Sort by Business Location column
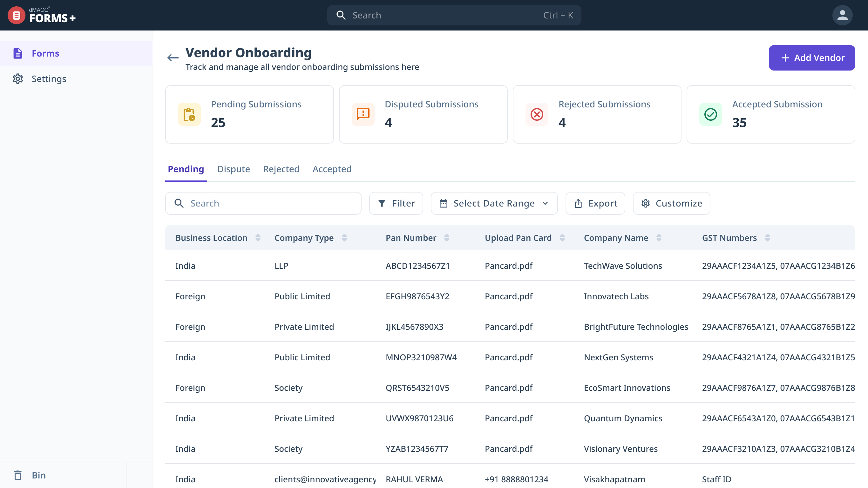 tap(258, 238)
